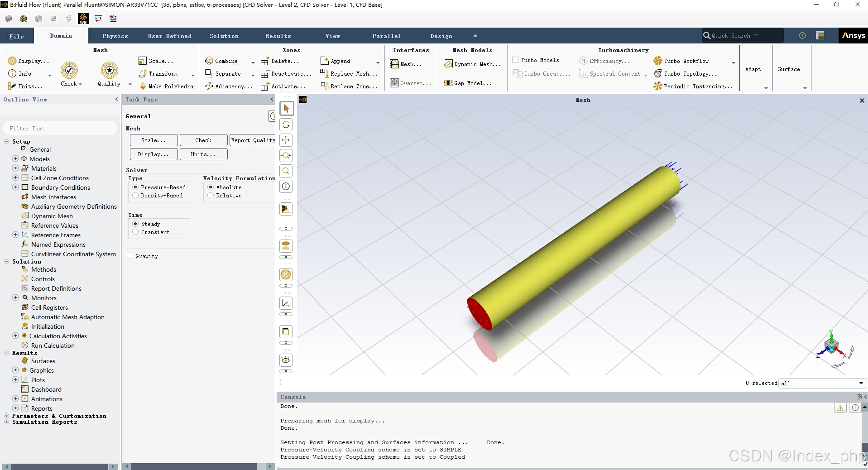
Task: Click the help question mark icon
Action: tap(802, 36)
